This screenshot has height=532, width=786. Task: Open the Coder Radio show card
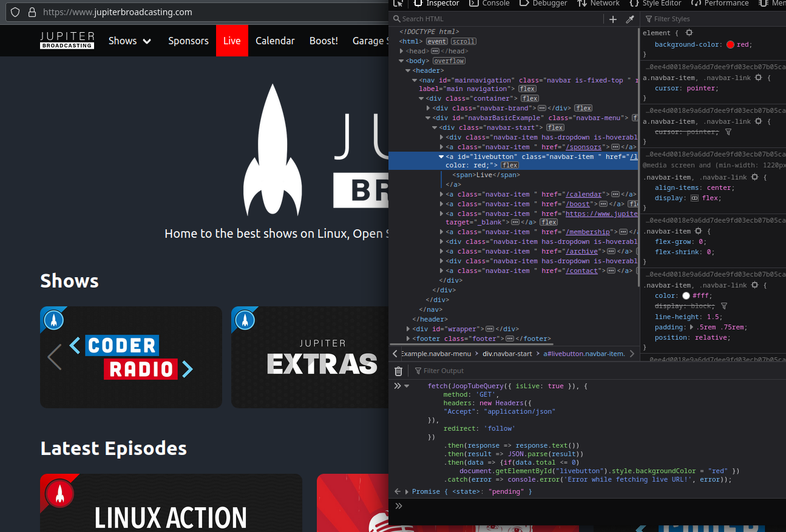(x=131, y=357)
